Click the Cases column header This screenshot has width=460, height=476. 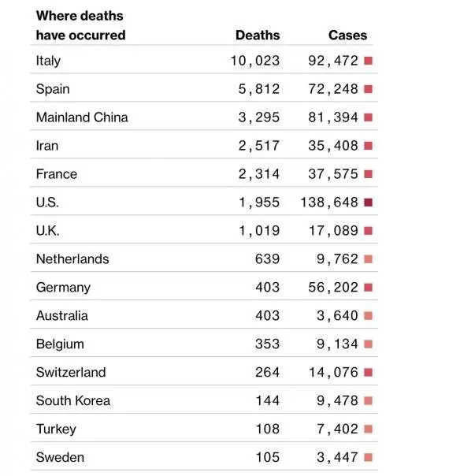click(347, 35)
